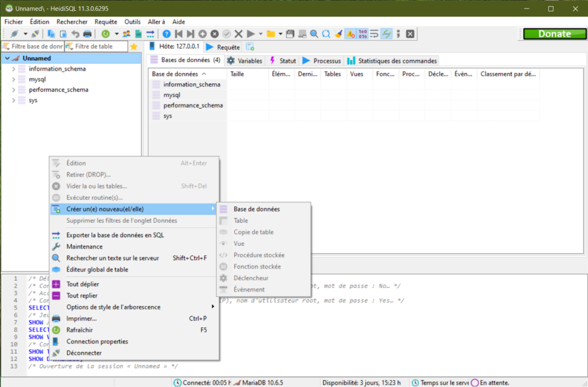Expand the sys tree node arrow
This screenshot has width=588, height=387.
[14, 100]
